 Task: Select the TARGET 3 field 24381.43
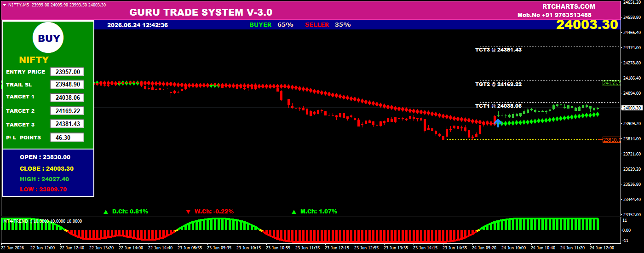tap(68, 124)
